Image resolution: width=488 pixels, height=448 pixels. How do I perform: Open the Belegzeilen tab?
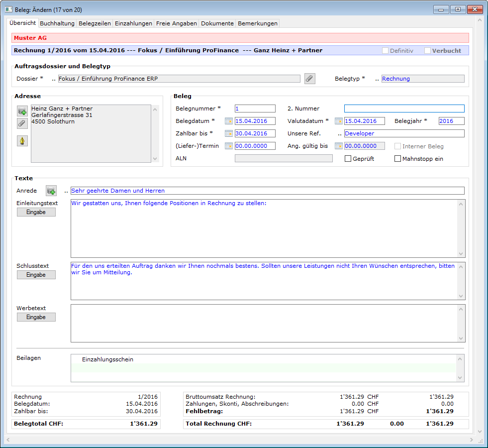tap(95, 23)
